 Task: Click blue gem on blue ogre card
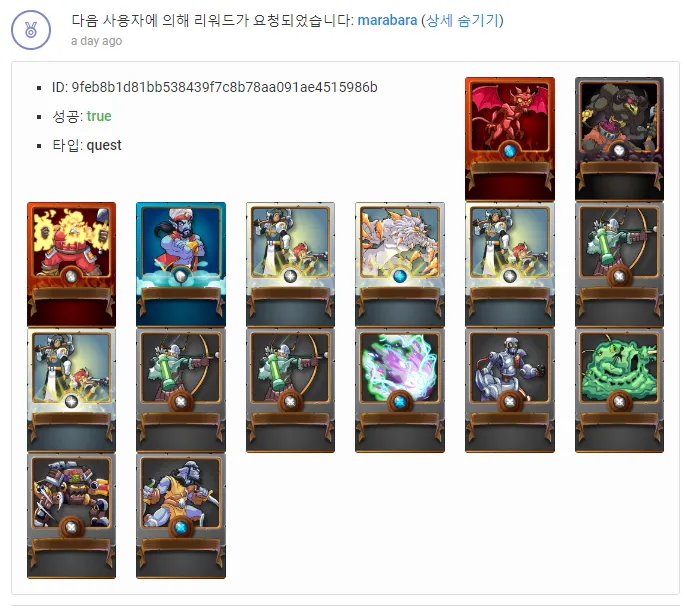click(x=181, y=527)
